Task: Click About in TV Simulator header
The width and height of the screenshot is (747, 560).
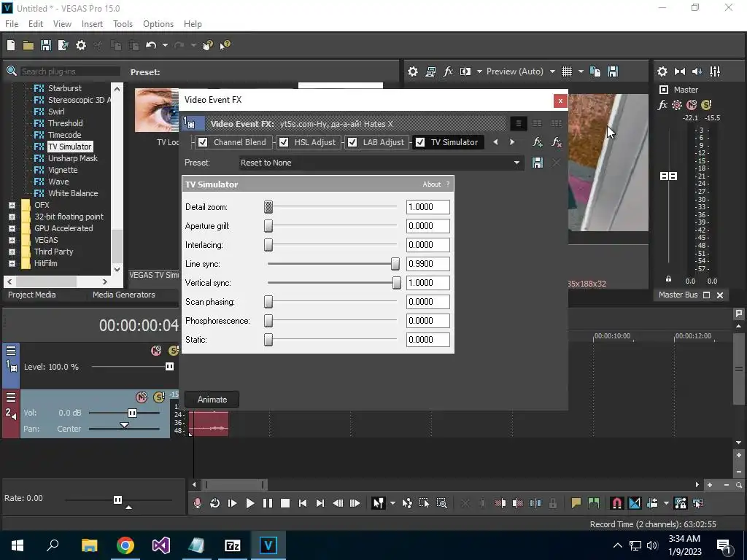Action: [x=432, y=184]
